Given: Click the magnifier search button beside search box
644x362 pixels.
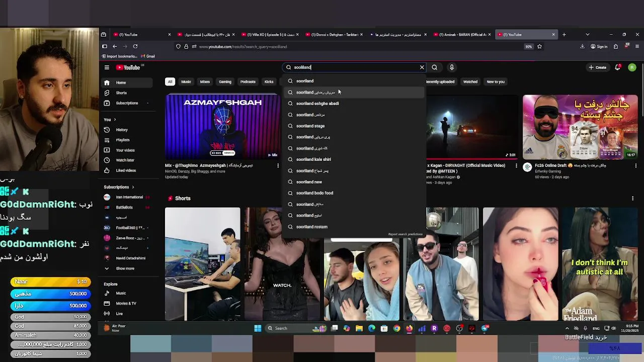Looking at the screenshot, I should point(435,67).
